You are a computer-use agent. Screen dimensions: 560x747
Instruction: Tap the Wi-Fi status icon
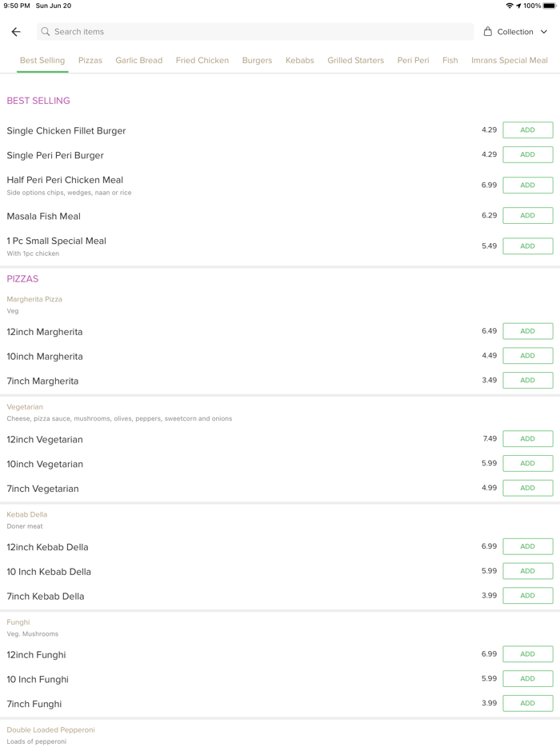coord(510,6)
